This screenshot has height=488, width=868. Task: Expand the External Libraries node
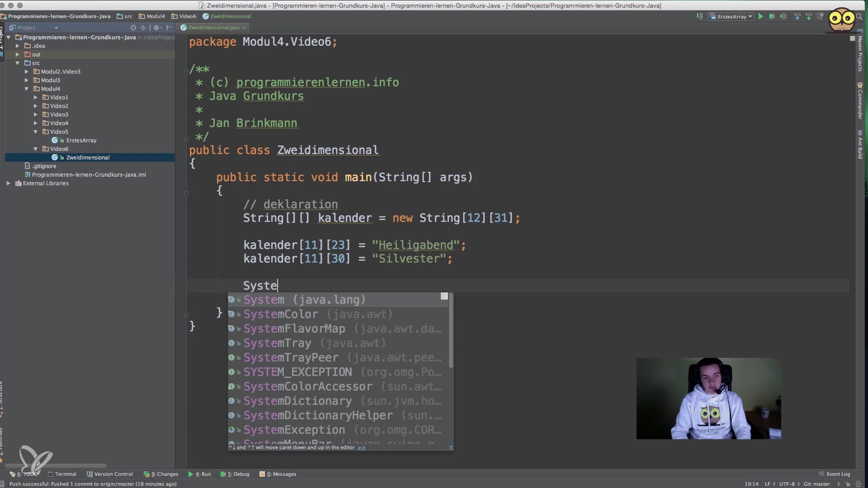(9, 183)
